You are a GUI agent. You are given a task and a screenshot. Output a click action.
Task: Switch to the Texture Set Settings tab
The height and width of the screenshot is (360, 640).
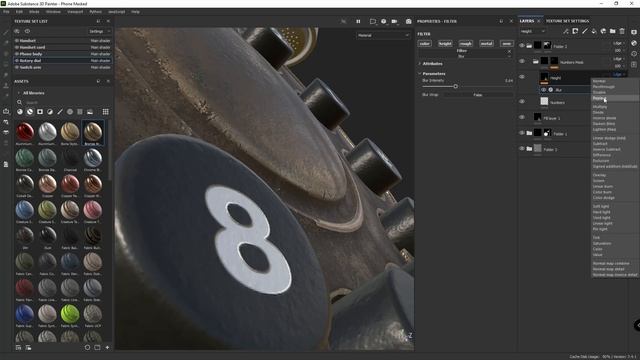click(x=567, y=21)
